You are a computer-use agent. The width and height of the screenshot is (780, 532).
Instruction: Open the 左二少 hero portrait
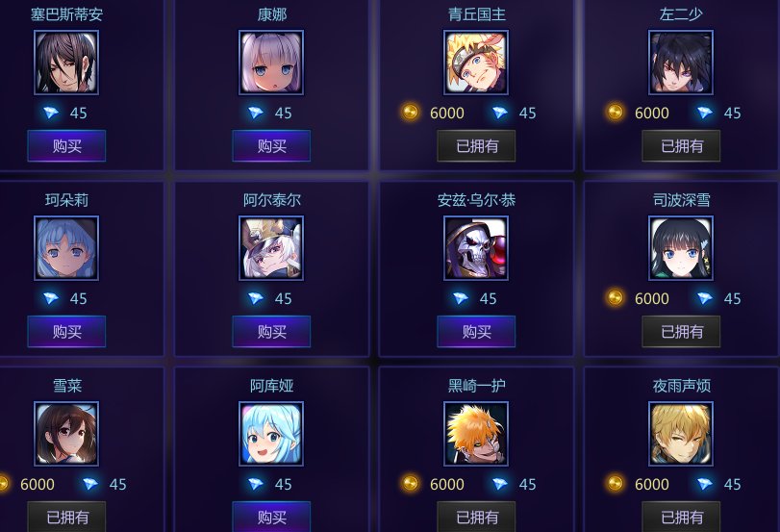pyautogui.click(x=681, y=63)
